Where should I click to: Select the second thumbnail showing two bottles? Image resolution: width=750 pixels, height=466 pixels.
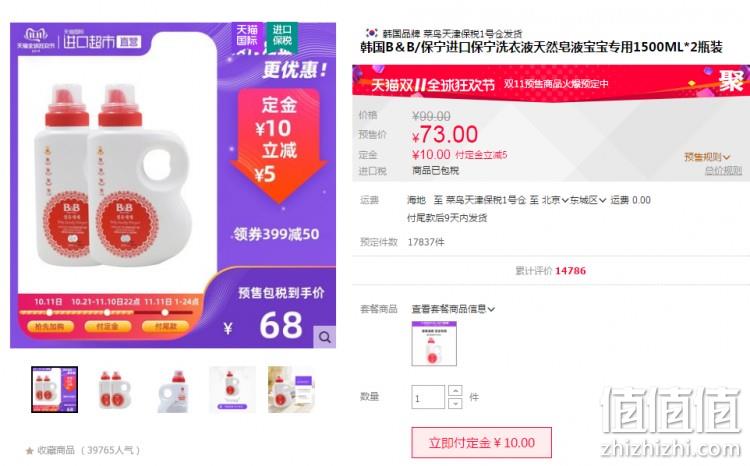(x=114, y=389)
